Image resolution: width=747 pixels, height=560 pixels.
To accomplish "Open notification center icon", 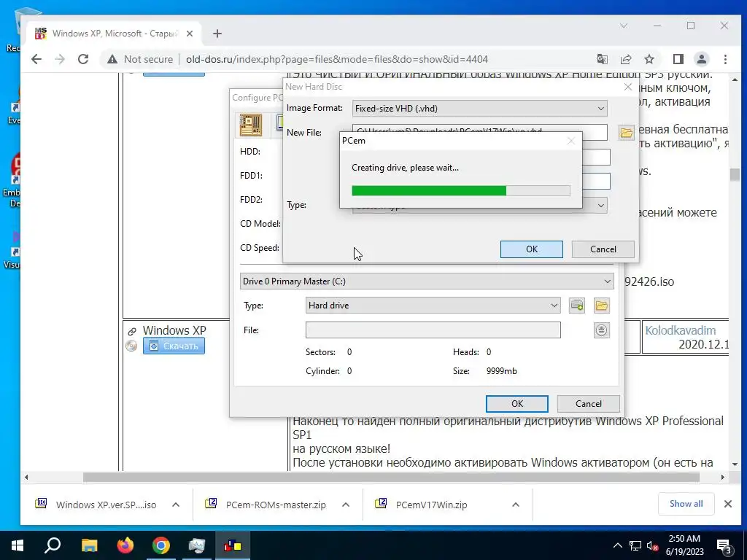I will pyautogui.click(x=724, y=545).
